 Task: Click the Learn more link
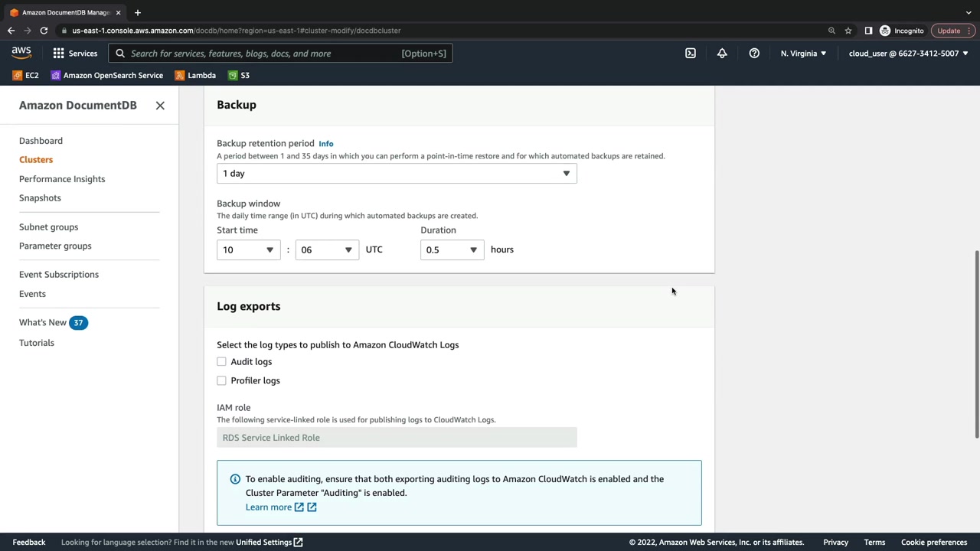[269, 507]
